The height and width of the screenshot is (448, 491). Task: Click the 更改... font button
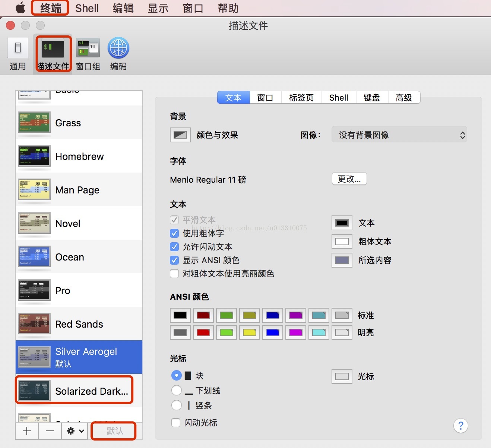(349, 179)
